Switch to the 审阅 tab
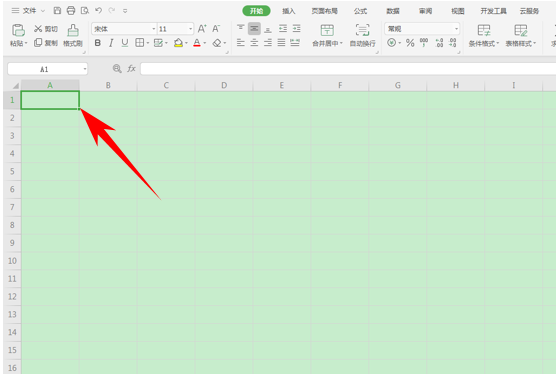 [x=425, y=11]
